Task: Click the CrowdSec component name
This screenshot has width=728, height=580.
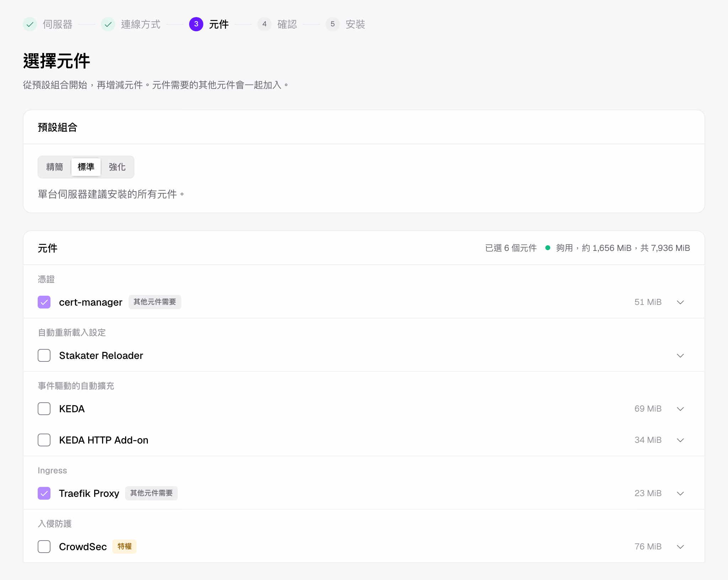Action: (83, 547)
